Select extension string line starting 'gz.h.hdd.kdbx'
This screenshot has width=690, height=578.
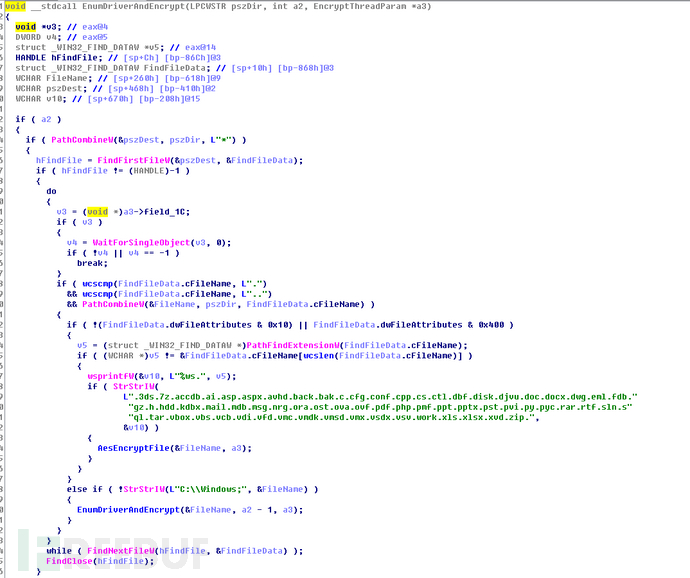click(380, 407)
